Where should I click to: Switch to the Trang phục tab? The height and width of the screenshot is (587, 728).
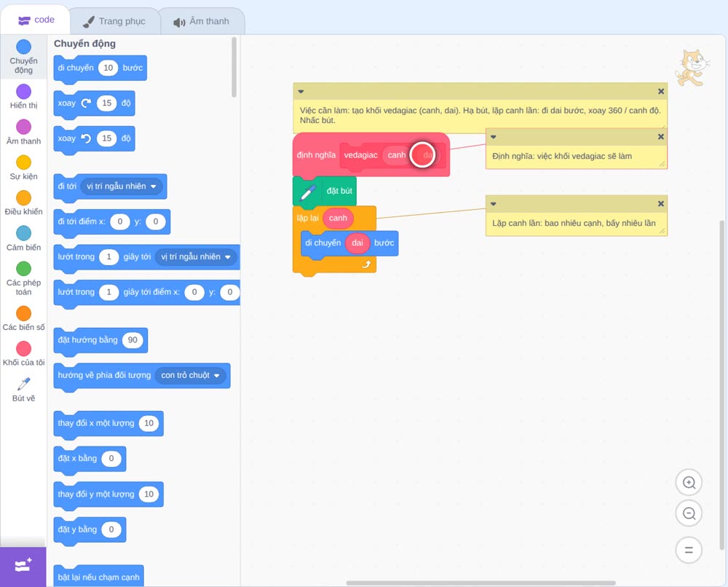click(114, 21)
